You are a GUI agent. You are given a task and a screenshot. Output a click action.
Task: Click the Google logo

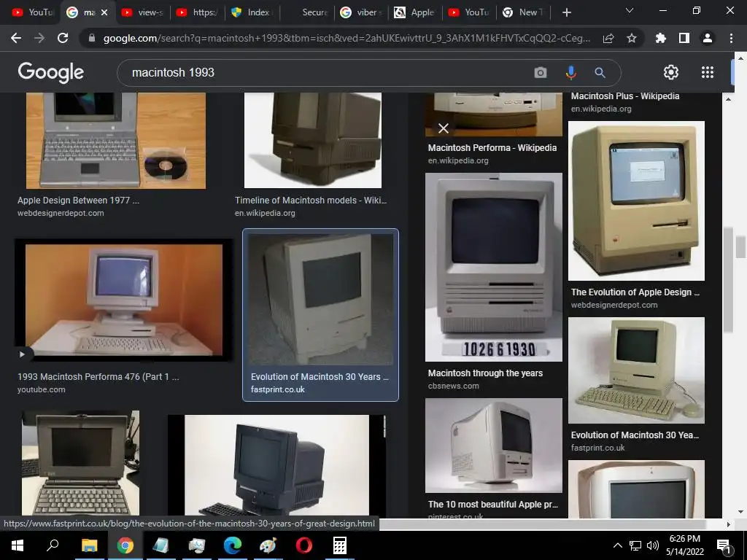[x=51, y=72]
